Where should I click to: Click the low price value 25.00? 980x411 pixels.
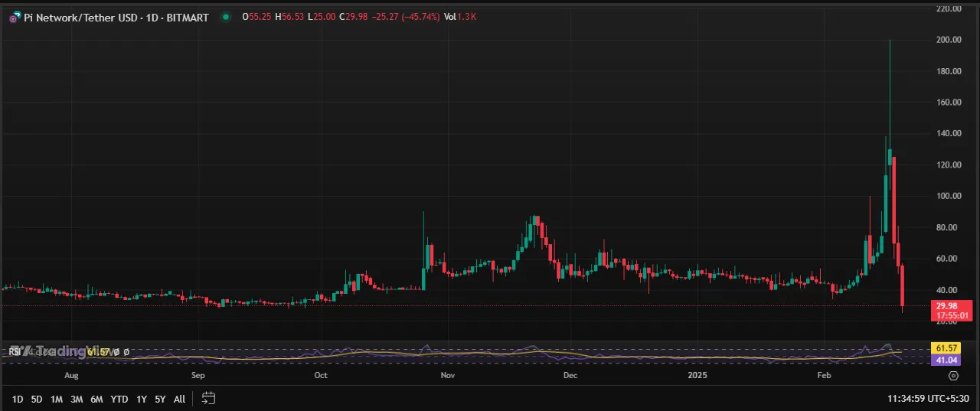[x=325, y=17]
